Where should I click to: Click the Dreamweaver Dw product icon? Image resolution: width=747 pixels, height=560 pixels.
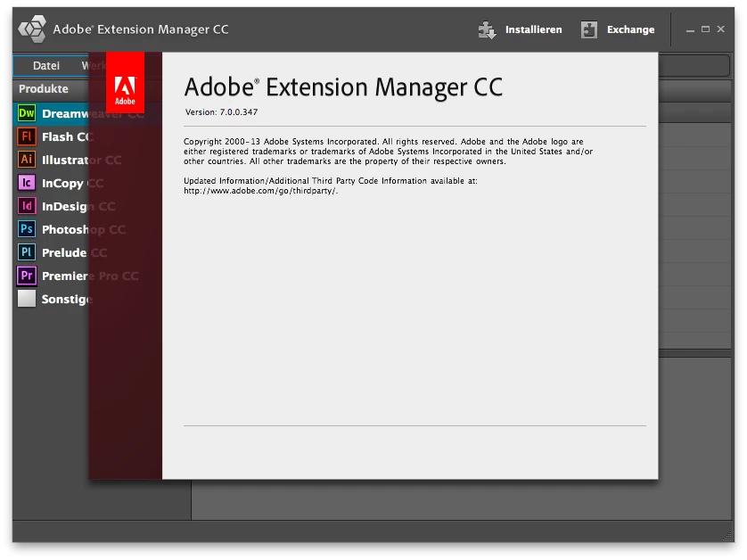(27, 113)
